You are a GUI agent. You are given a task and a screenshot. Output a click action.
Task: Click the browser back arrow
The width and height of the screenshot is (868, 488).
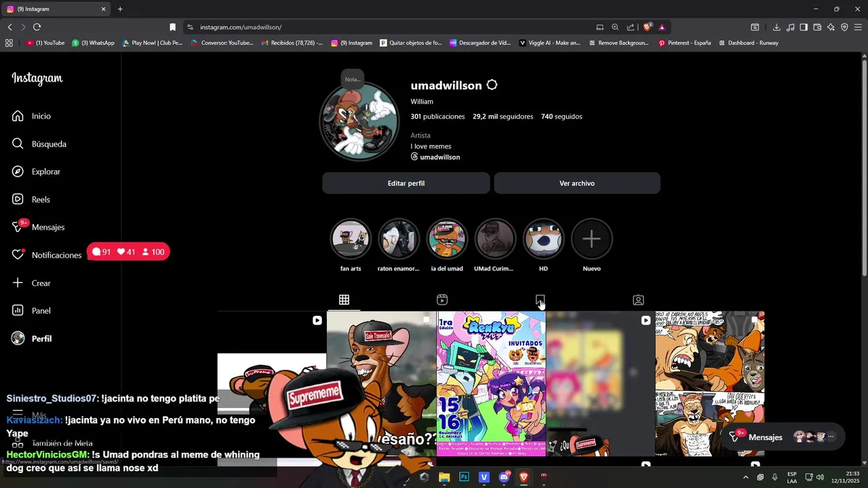(10, 27)
